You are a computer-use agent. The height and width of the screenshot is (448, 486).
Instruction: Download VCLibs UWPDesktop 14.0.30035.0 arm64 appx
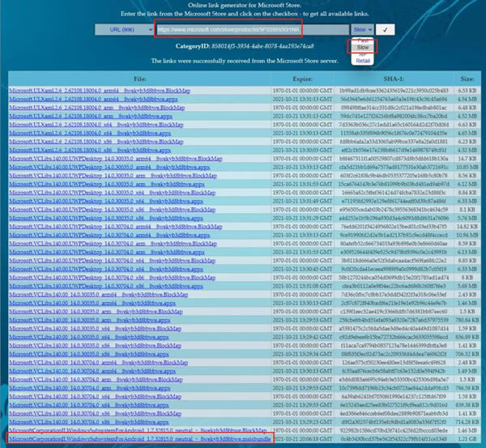coord(109,167)
